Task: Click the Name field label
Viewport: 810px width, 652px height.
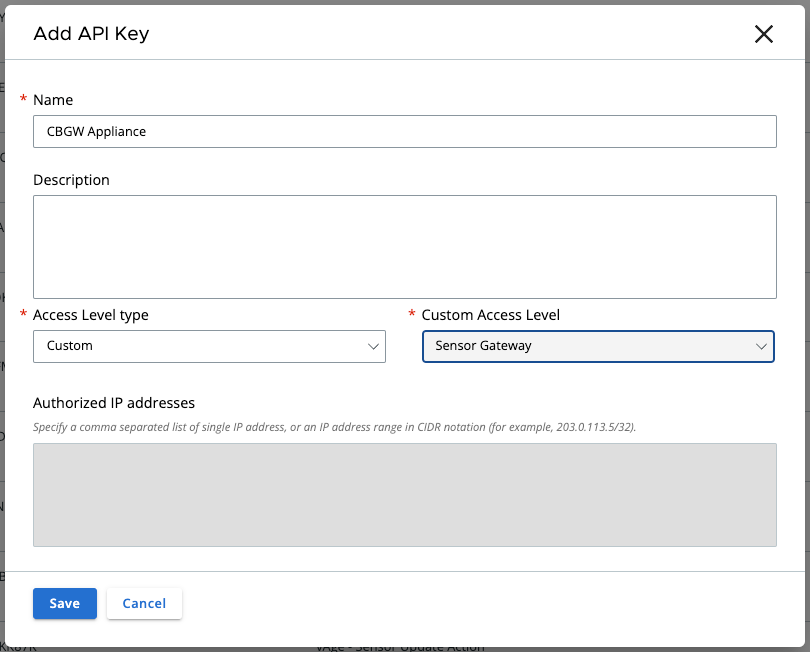Action: point(53,100)
